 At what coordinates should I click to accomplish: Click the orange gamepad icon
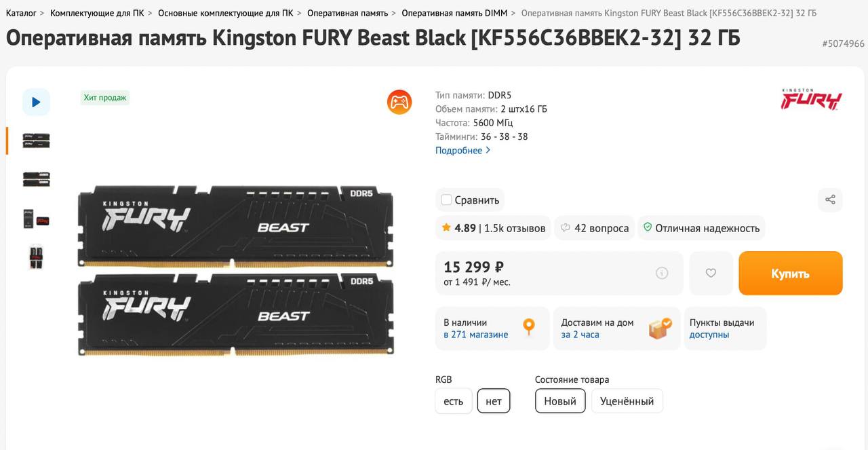click(x=399, y=102)
